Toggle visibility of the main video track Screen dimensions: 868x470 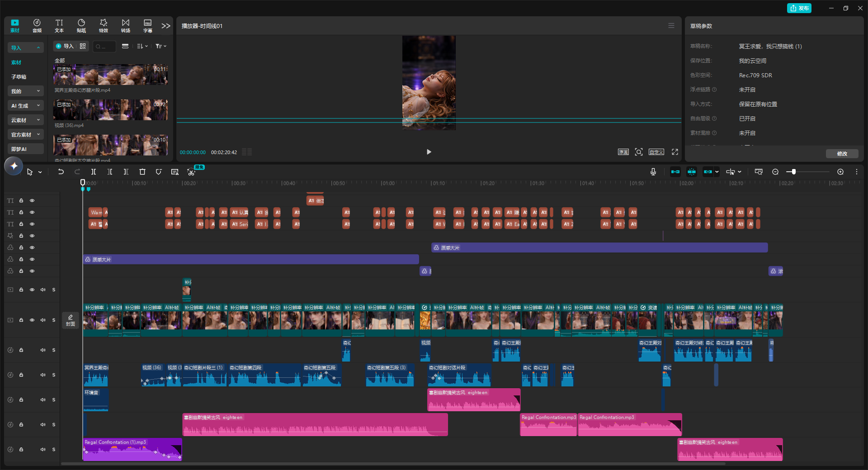click(32, 320)
